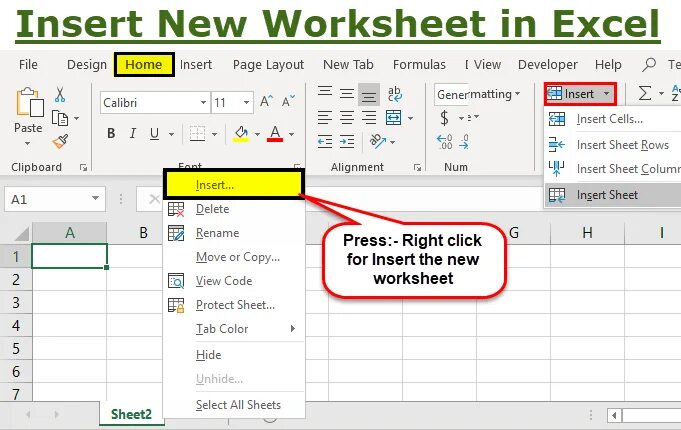Click the ribbon Insert cells button
Screen dimensions: 681x430
[580, 94]
